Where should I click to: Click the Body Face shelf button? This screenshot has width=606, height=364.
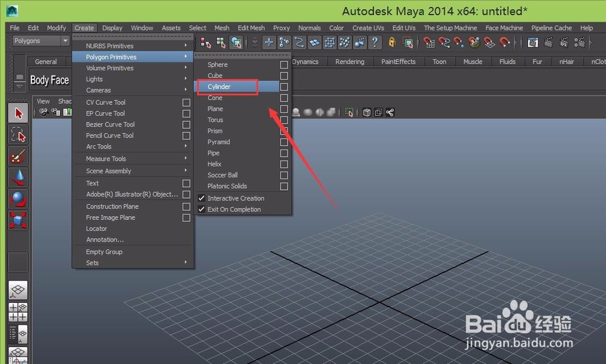click(x=50, y=80)
